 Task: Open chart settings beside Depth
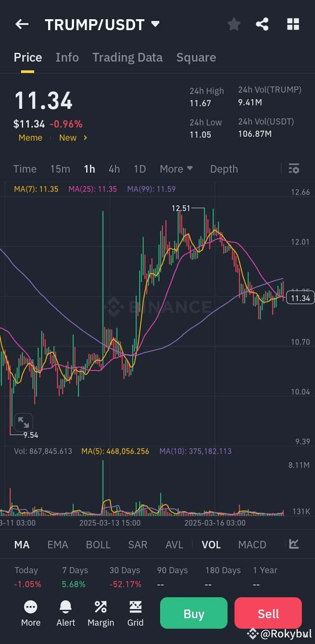pyautogui.click(x=294, y=169)
